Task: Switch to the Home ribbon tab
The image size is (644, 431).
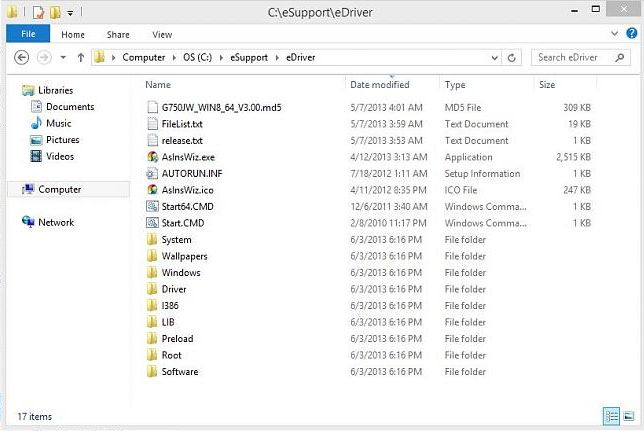Action: tap(73, 35)
